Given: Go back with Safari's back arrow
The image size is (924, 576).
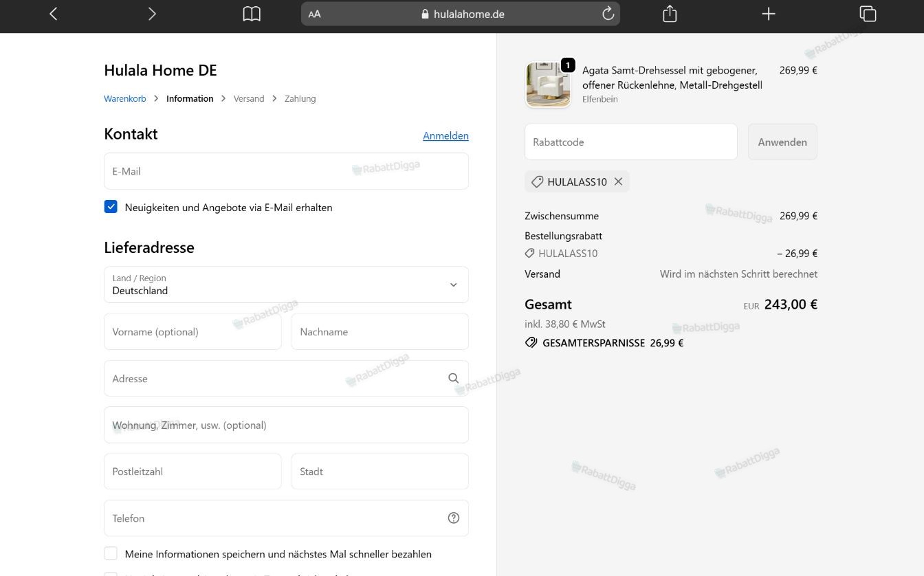Looking at the screenshot, I should point(53,14).
